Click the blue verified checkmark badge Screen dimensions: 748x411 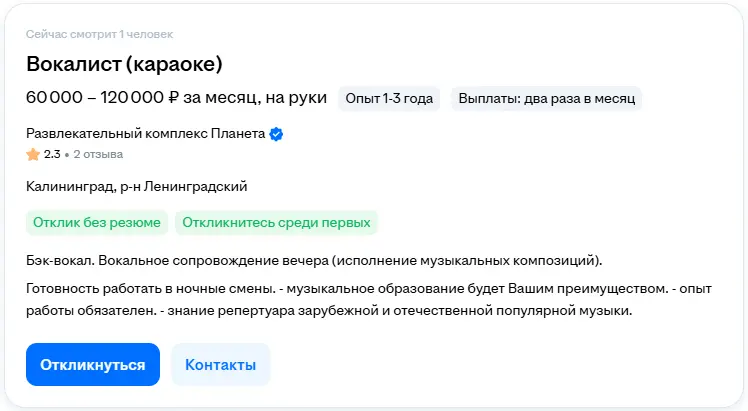pyautogui.click(x=277, y=135)
